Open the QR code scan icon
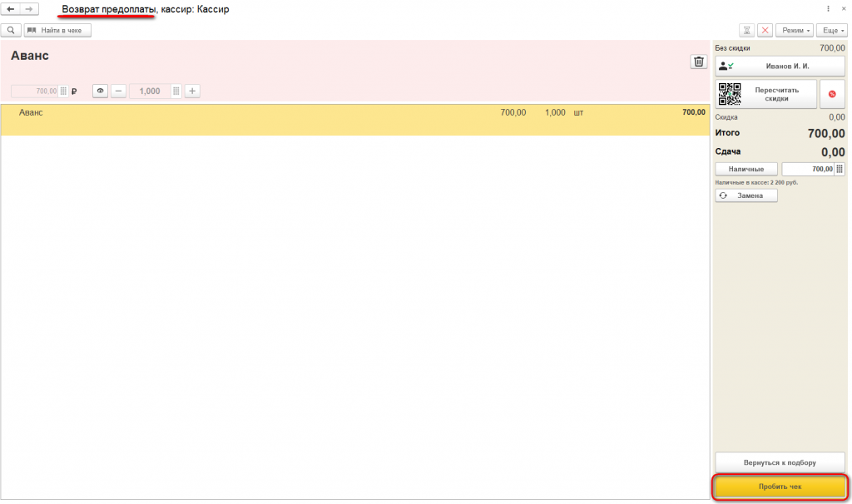This screenshot has width=852, height=504. pos(729,94)
